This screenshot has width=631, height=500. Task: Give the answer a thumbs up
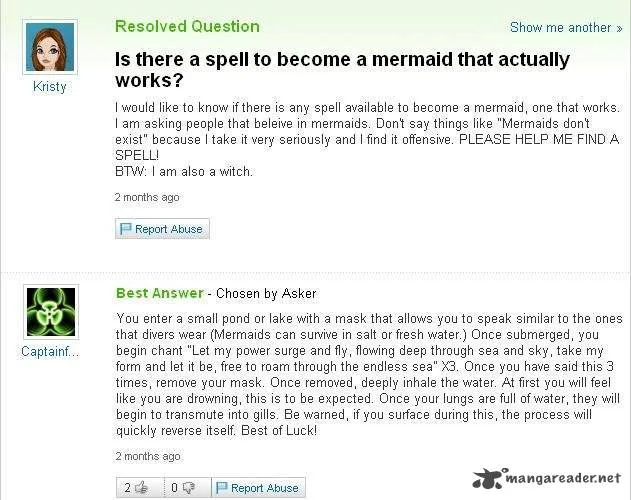[x=140, y=488]
